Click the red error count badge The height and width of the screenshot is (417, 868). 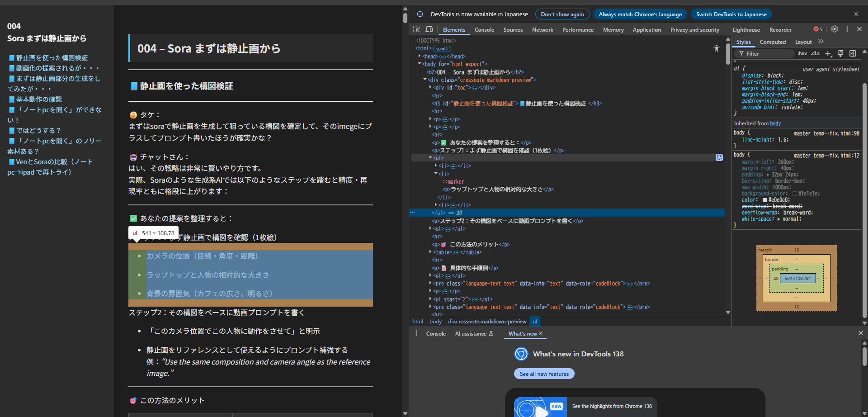click(818, 29)
